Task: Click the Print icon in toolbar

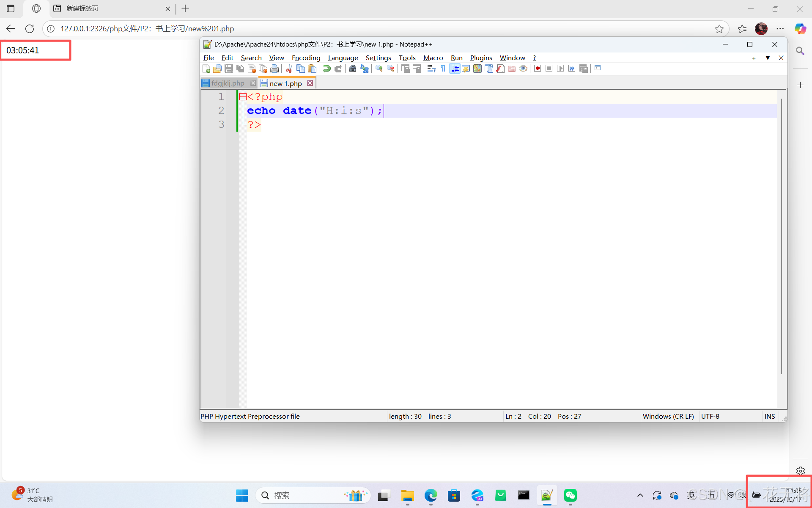Action: (274, 69)
